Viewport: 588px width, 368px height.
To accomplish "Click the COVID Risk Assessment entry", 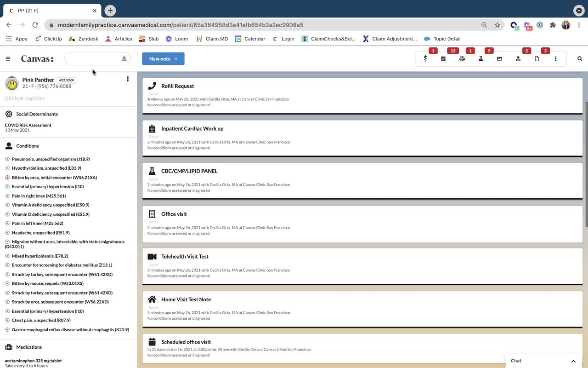I will click(x=28, y=125).
